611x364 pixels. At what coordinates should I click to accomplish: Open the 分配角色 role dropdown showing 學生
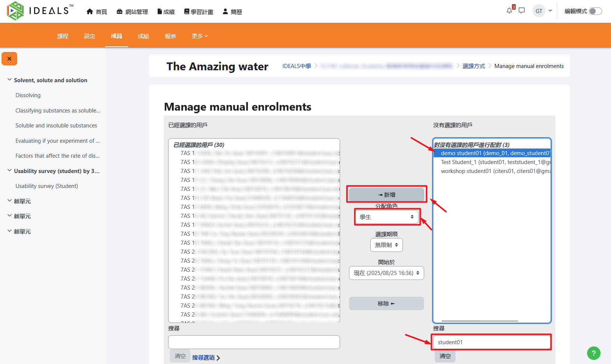[386, 217]
